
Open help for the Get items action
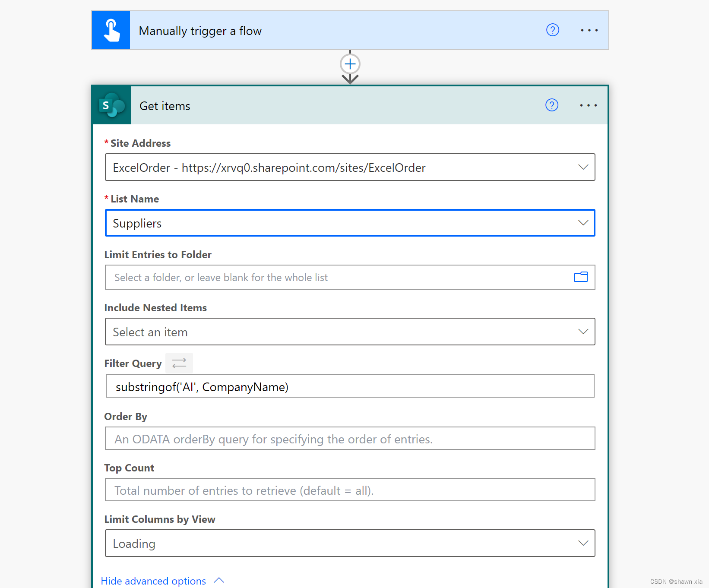point(552,105)
